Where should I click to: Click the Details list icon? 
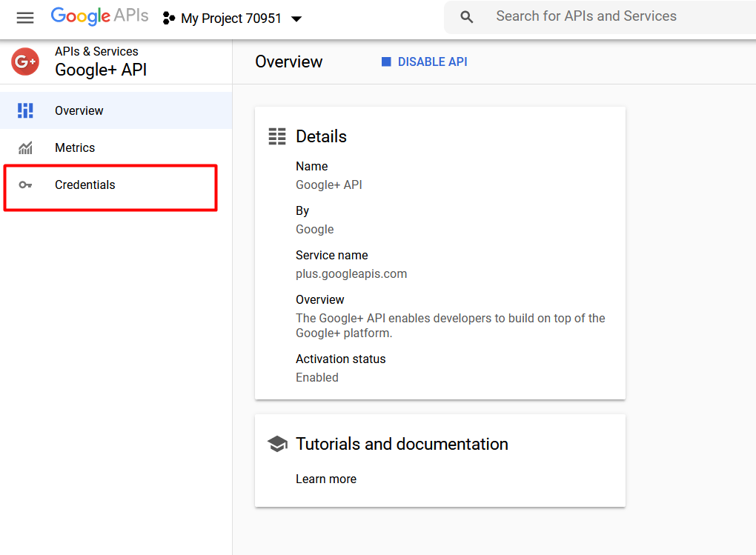pos(277,136)
